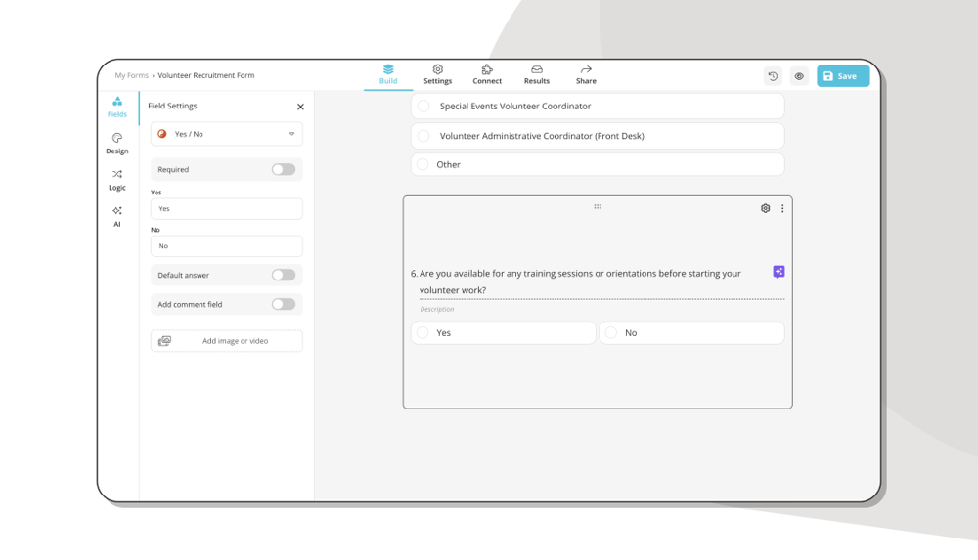Go to the Results tab
Screen dimensions: 978x560
point(536,74)
